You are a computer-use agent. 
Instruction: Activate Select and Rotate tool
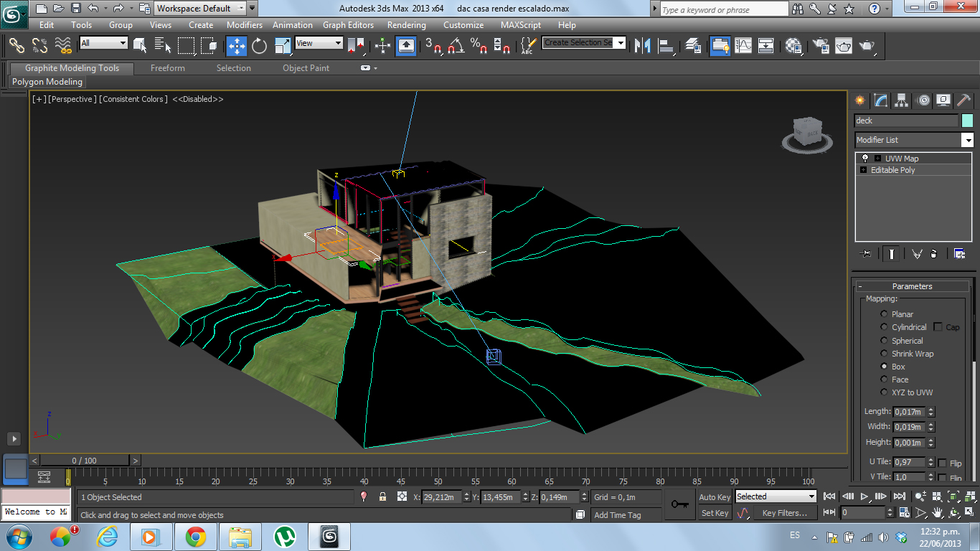pos(260,45)
